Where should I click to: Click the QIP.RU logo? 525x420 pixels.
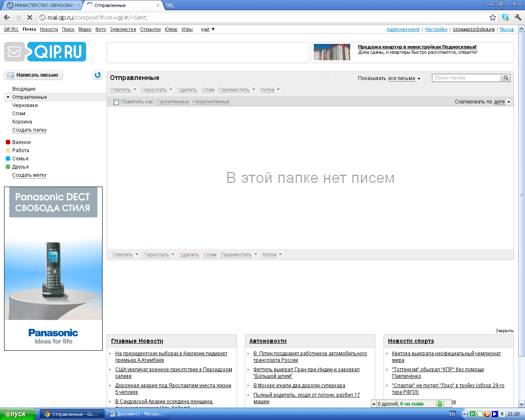[x=45, y=52]
